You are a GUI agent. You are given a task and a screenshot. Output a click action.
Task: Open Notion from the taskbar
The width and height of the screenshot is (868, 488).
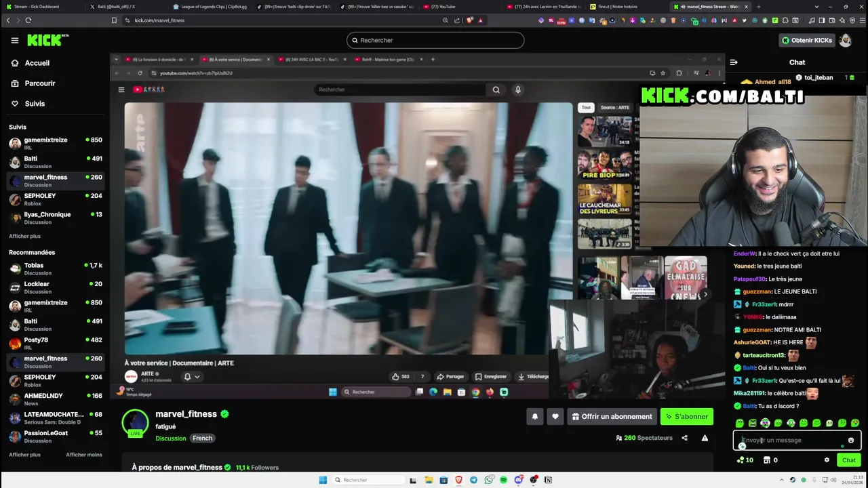548,480
